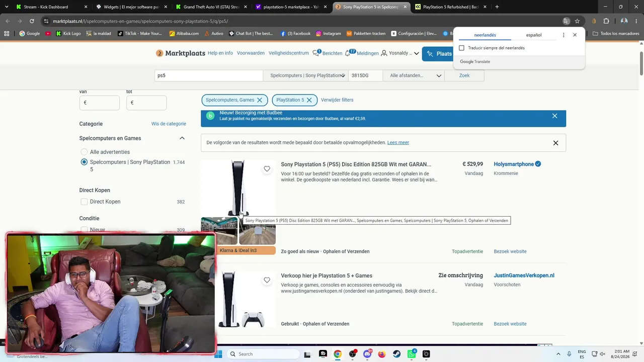Screen dimensions: 644x362
Task: Tick the Nieuw condition checkbox
Action: tap(84, 230)
